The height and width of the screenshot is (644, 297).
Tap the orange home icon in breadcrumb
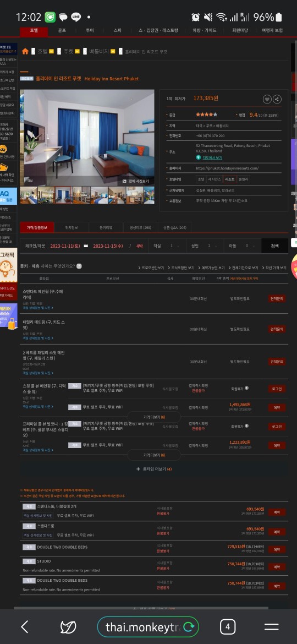point(25,51)
